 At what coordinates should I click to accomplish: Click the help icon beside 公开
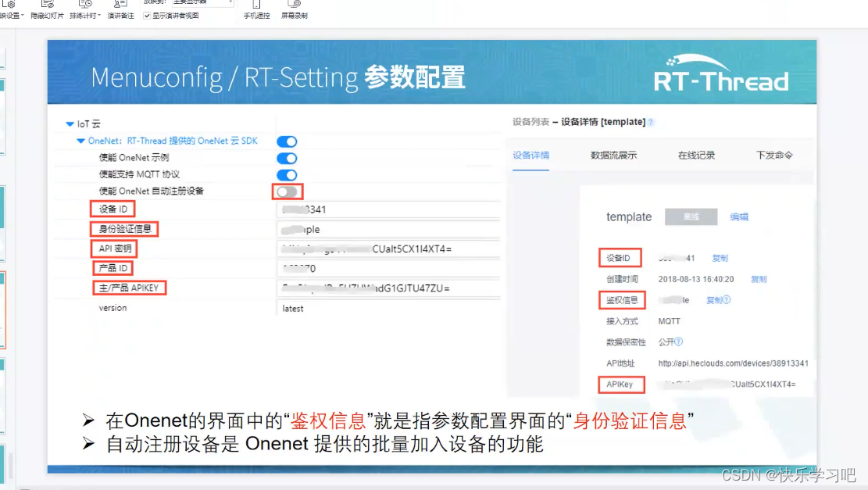click(679, 342)
